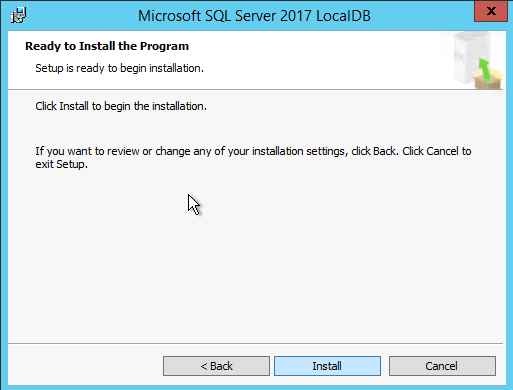This screenshot has width=513, height=390.
Task: Click the Setup is ready to begin installation text
Action: 119,68
